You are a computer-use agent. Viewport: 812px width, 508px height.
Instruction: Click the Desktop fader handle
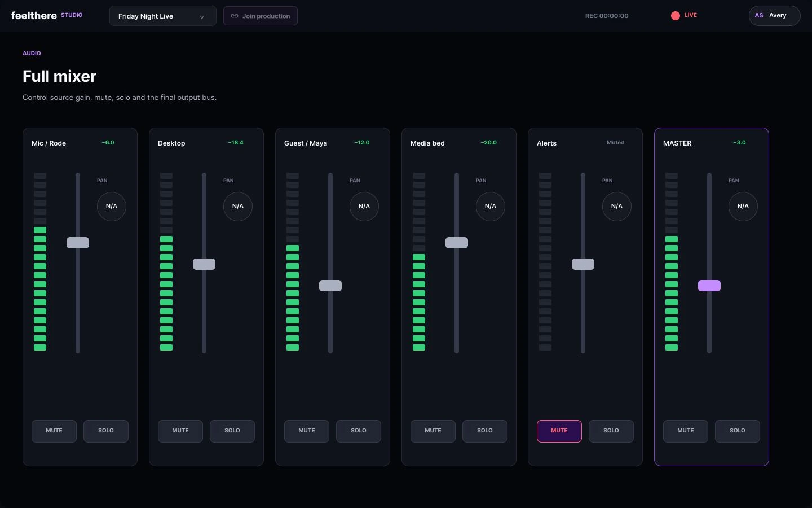[x=204, y=264]
